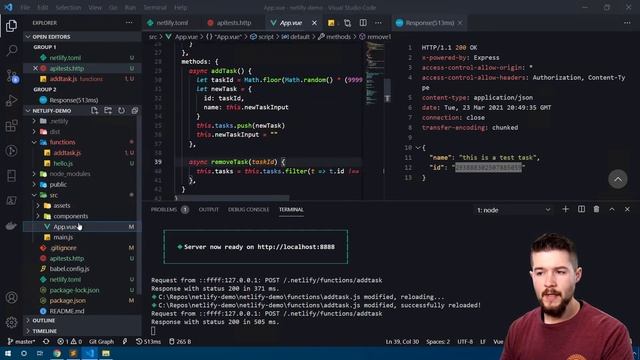Open the Extensions view
Screen dimensions: 640x360
(x=11, y=125)
